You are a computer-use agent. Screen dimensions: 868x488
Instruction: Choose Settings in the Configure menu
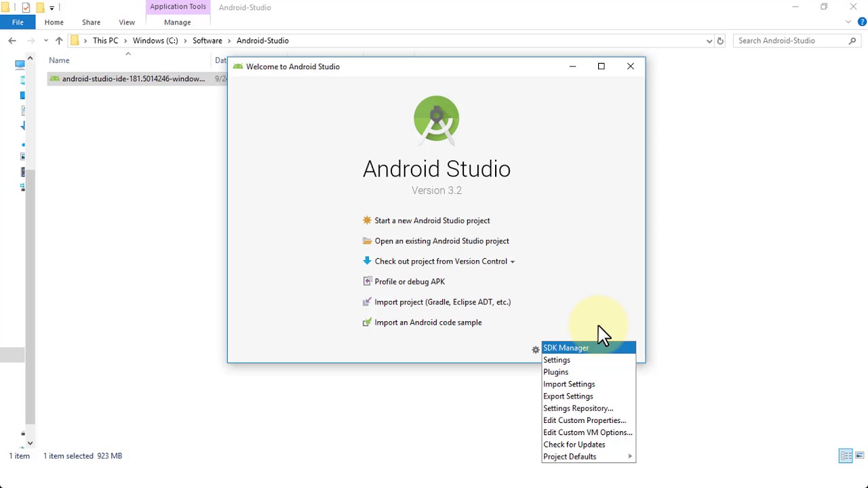click(589, 360)
